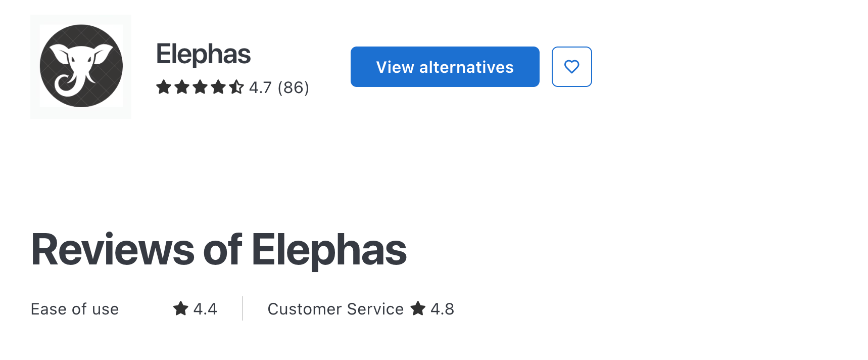Image resolution: width=868 pixels, height=360 pixels.
Task: Click the word Elephas in the reviews heading
Action: click(x=329, y=249)
